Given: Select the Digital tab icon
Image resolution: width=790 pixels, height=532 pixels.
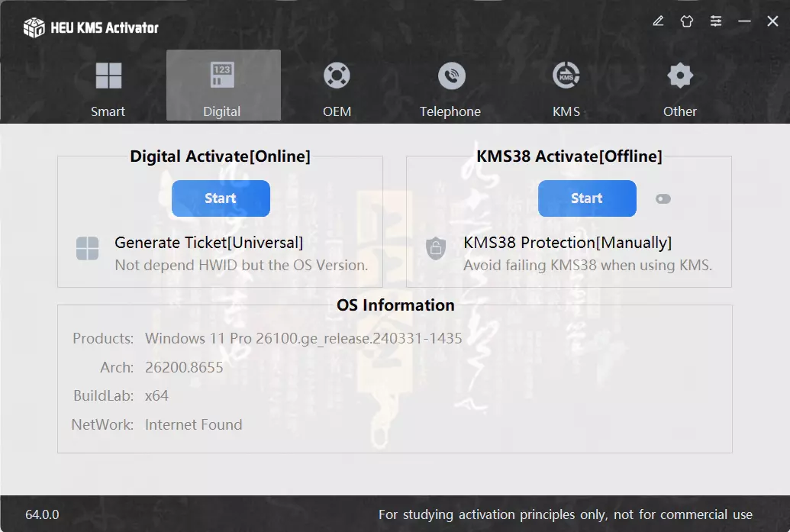Looking at the screenshot, I should pos(222,76).
